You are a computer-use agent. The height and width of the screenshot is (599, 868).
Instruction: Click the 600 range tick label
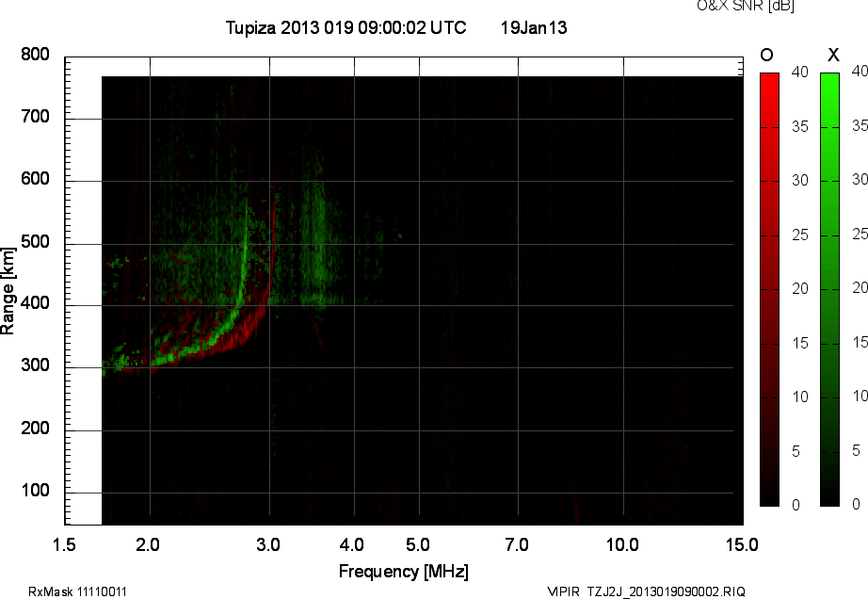tap(35, 179)
